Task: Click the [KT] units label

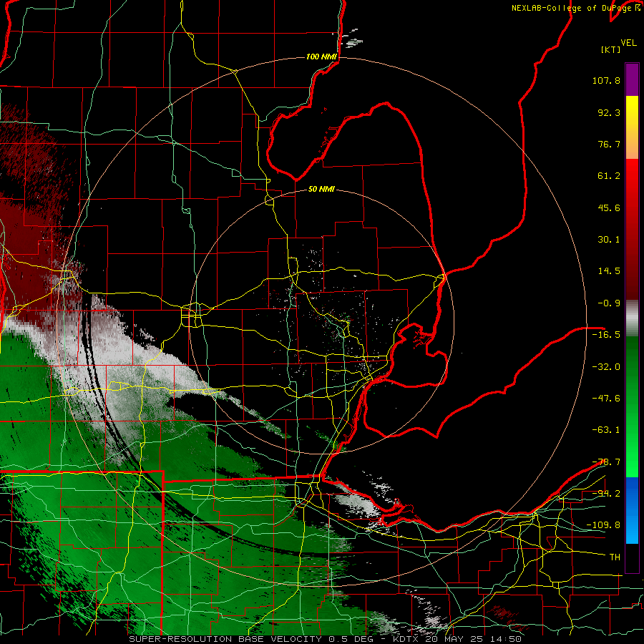Action: coord(611,49)
